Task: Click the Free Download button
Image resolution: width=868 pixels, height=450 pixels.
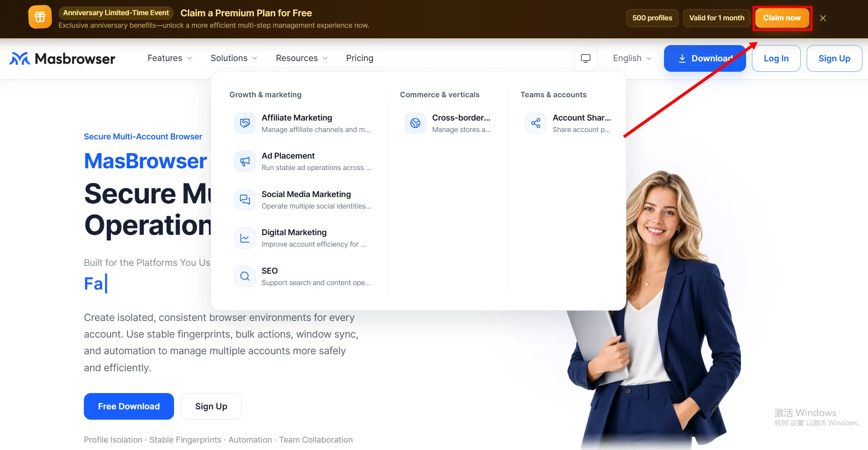Action: (129, 406)
